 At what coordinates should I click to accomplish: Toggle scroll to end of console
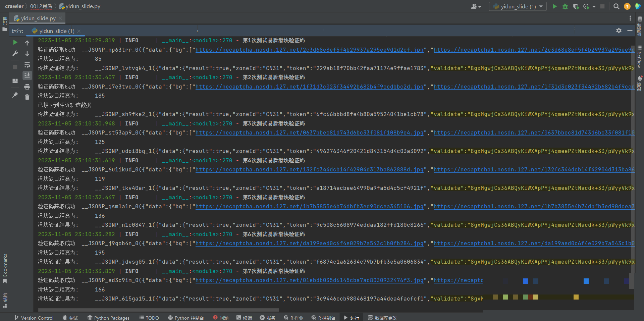pyautogui.click(x=27, y=75)
